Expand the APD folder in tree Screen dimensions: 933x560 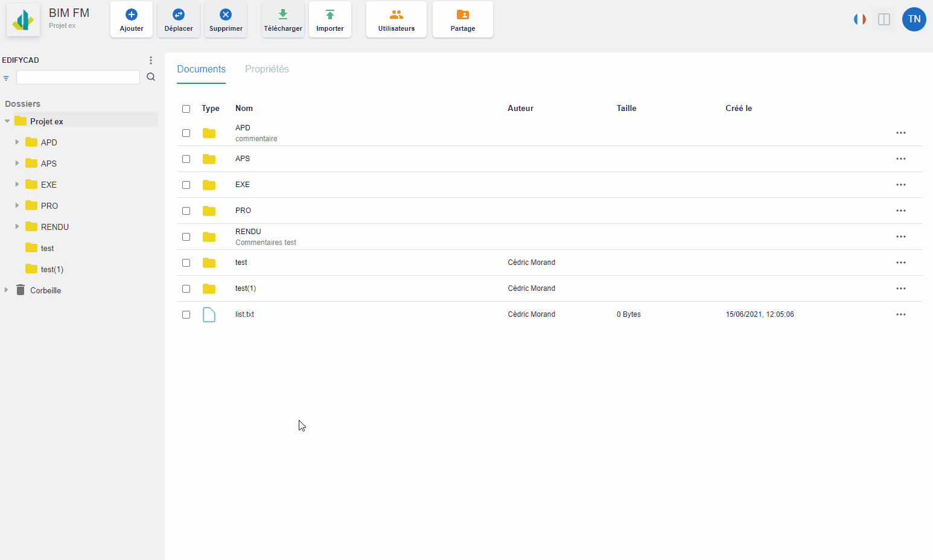point(17,142)
